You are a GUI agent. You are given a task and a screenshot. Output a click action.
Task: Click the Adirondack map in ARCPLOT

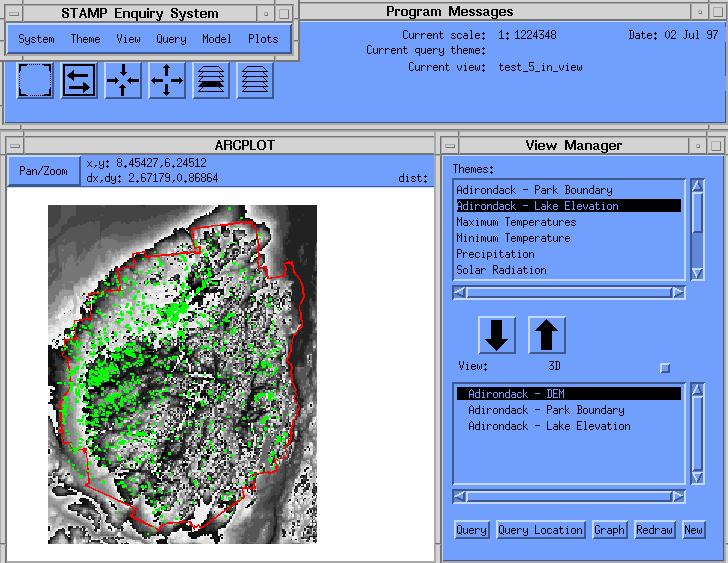tap(182, 374)
